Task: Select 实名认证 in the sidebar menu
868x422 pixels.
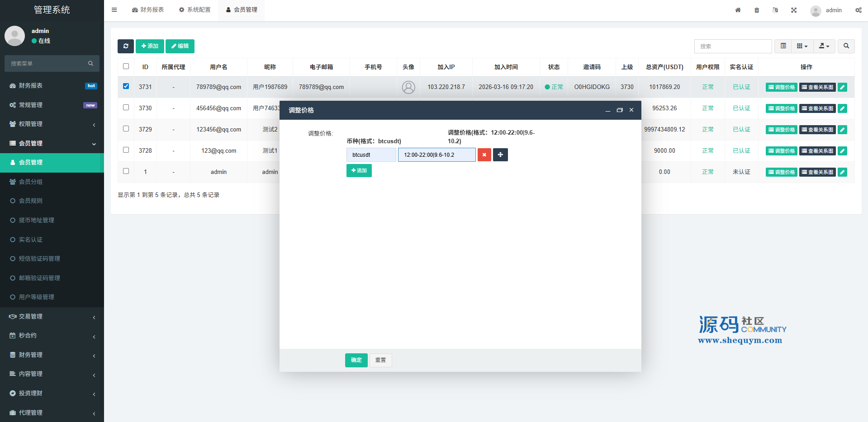Action: (x=31, y=239)
